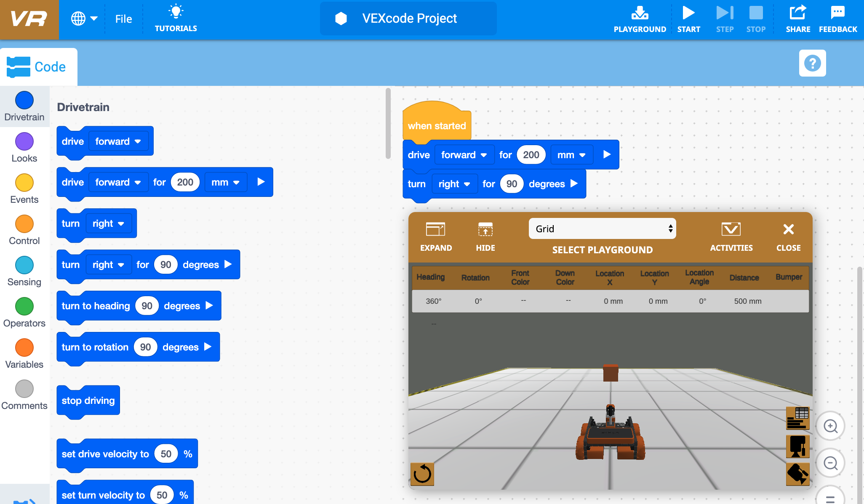
Task: Select the Operators block category
Action: click(x=24, y=313)
